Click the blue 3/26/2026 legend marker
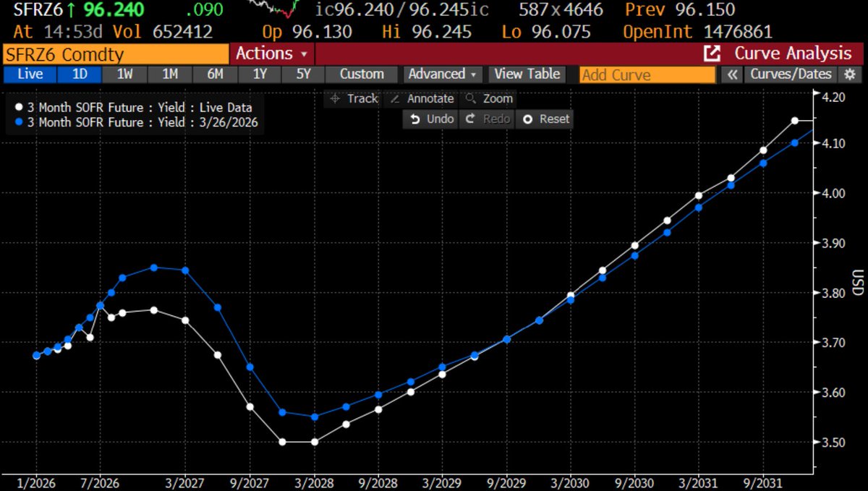Screen dimensions: 868x491 (x=18, y=123)
